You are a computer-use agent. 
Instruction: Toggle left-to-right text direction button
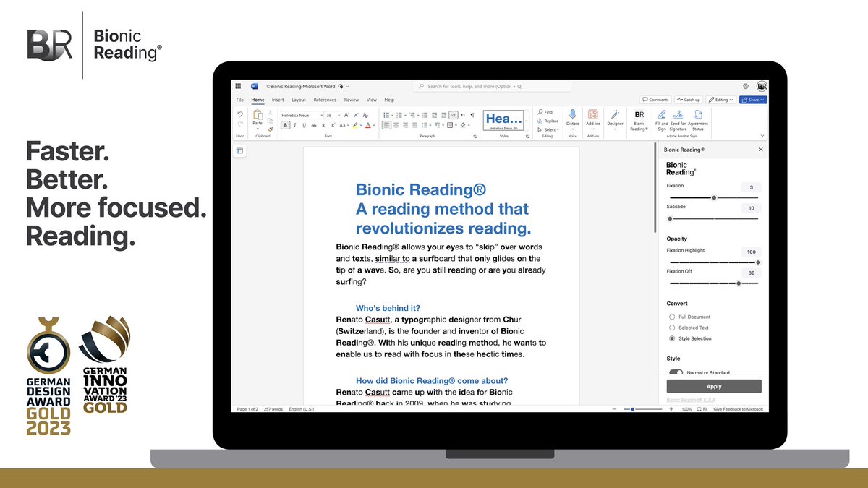coord(454,114)
